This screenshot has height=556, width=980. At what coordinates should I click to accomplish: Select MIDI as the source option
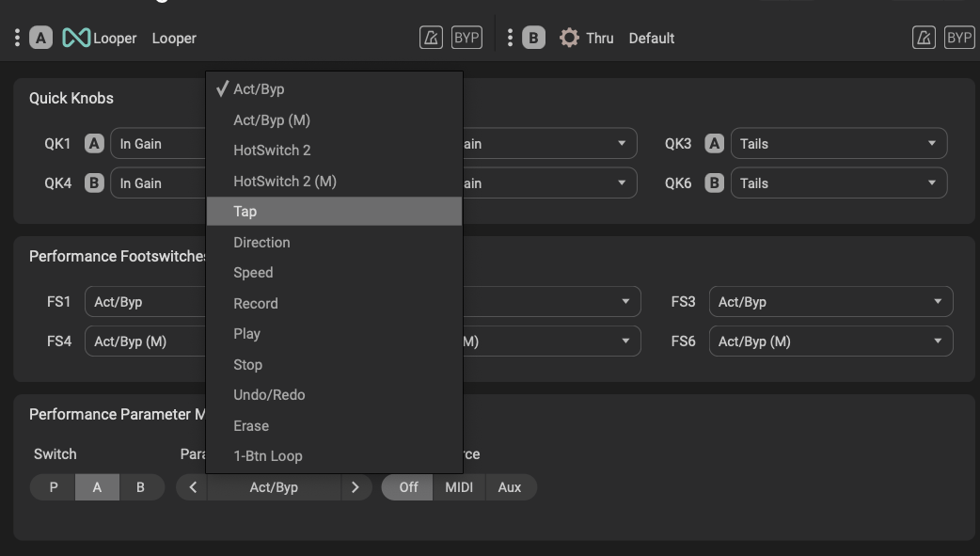tap(459, 487)
